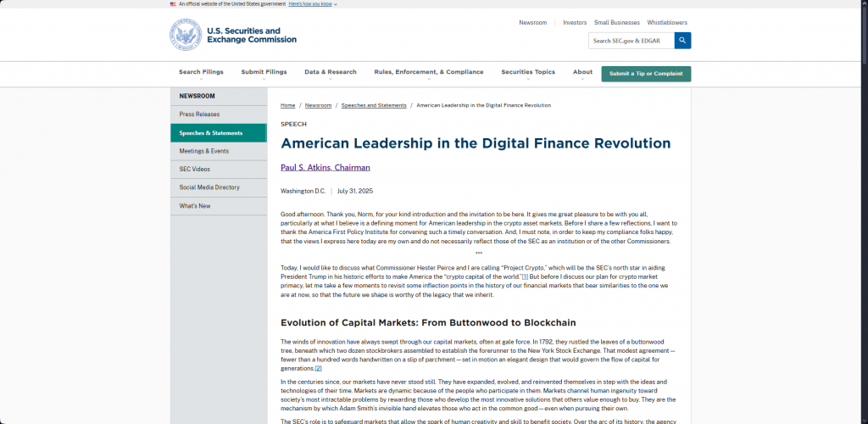Open SEC Videos in sidebar
This screenshot has width=868, height=424.
pos(219,170)
